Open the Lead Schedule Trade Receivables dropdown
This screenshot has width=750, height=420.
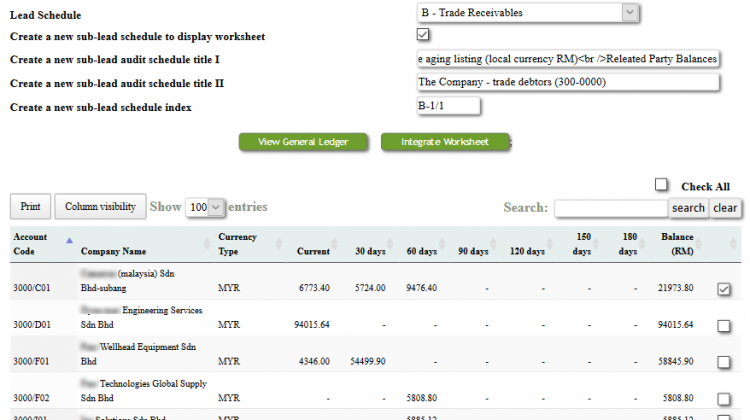pyautogui.click(x=528, y=13)
